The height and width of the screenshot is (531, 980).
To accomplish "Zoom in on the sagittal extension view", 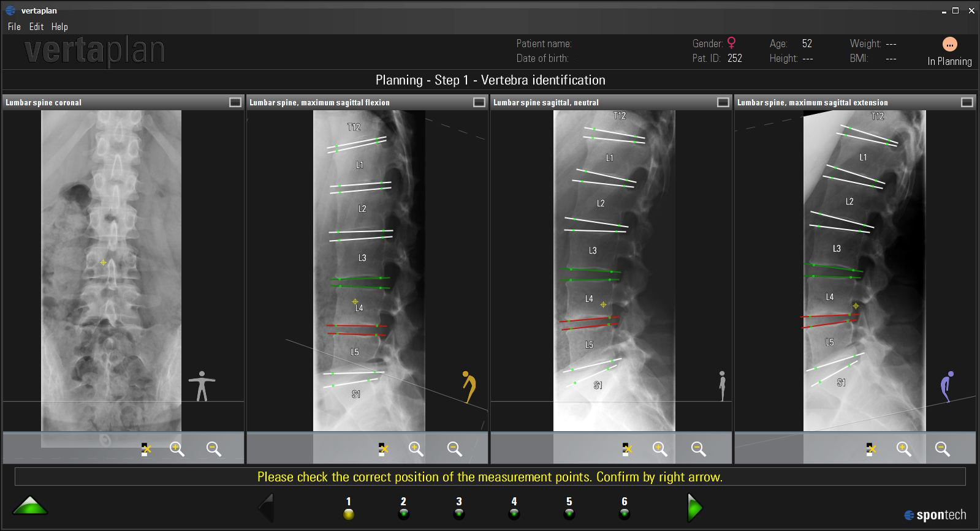I will [x=904, y=449].
